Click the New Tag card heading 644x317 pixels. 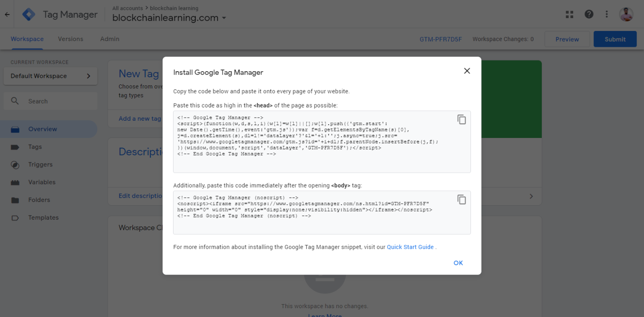(x=139, y=74)
